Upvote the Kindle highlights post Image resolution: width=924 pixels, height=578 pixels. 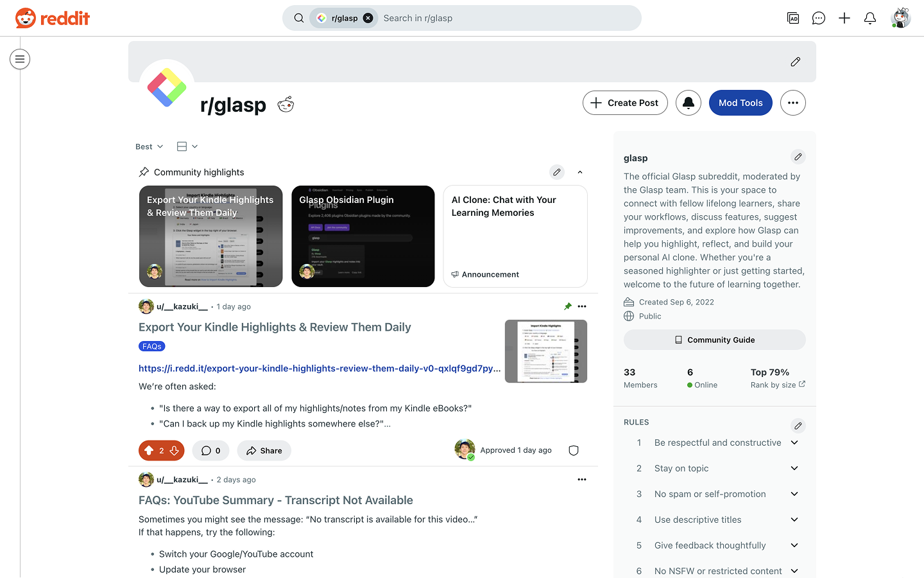(x=149, y=451)
